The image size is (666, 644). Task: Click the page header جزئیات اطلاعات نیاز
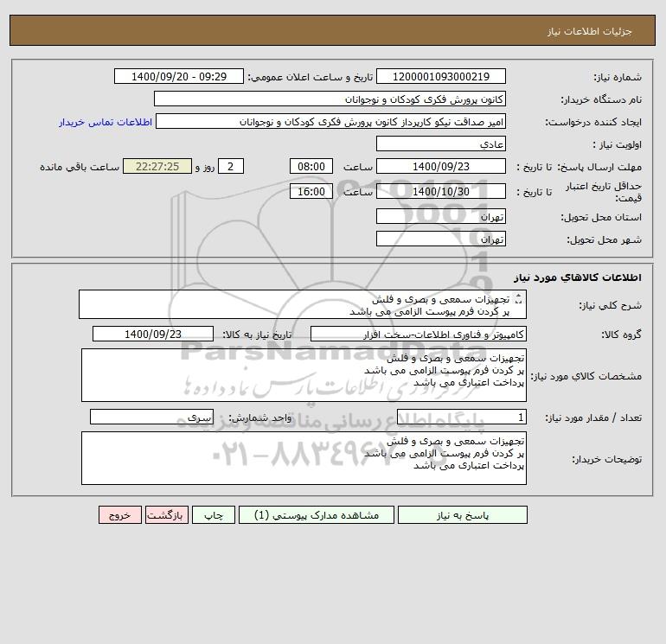point(590,31)
